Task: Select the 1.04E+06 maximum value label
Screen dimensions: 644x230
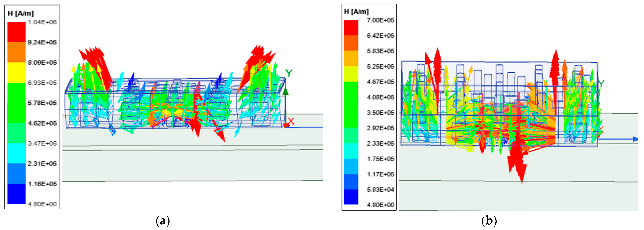Action: pyautogui.click(x=42, y=22)
